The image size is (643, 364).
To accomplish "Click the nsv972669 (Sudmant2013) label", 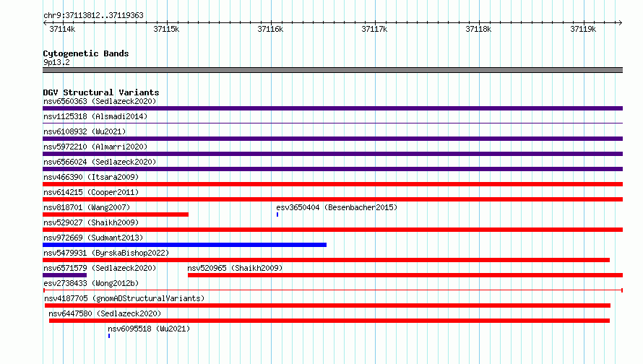I will [x=93, y=238].
